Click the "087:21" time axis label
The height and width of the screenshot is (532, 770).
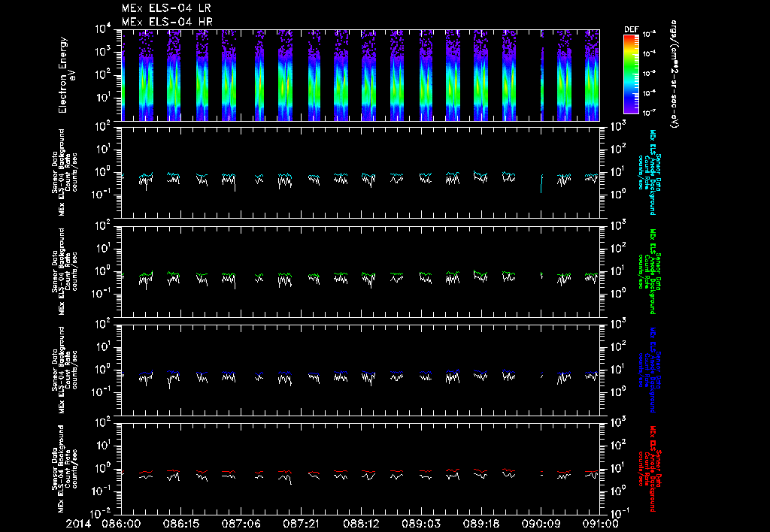tap(301, 524)
